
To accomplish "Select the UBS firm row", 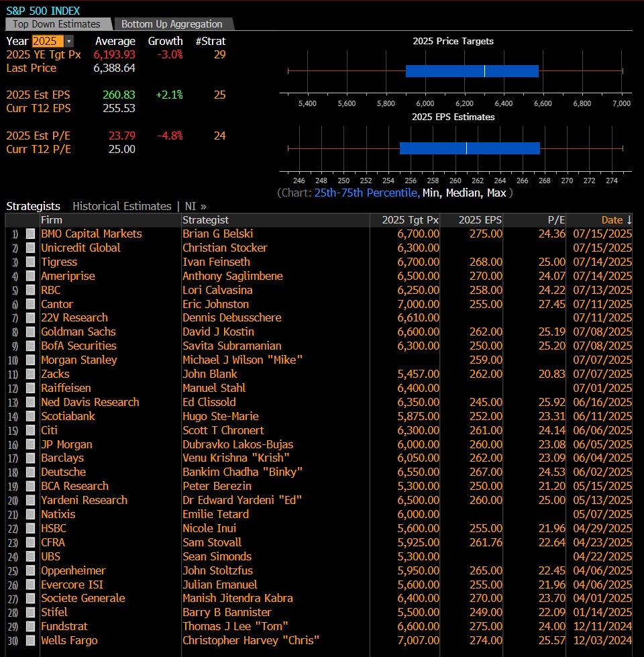I will 51,556.
